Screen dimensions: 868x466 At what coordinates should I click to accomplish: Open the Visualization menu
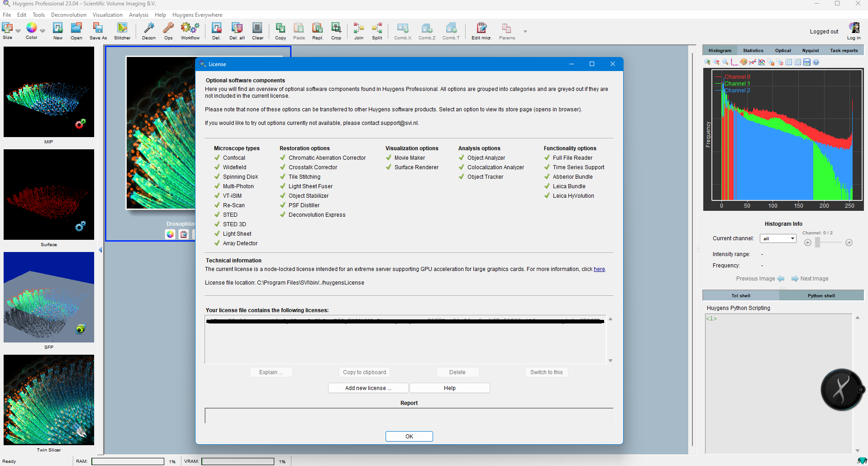click(108, 15)
